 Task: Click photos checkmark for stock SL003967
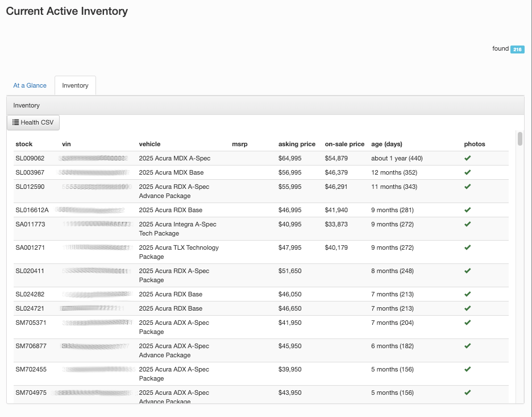click(468, 172)
